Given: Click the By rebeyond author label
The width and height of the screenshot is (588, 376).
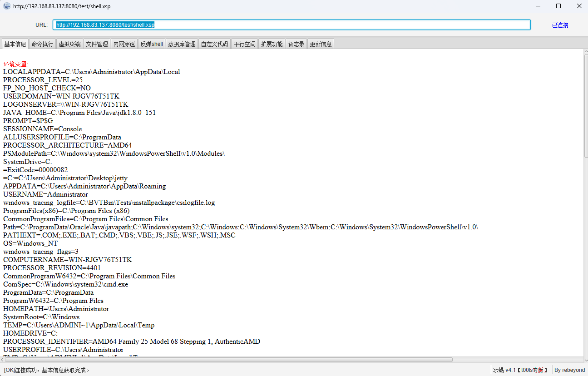Looking at the screenshot, I should 569,370.
